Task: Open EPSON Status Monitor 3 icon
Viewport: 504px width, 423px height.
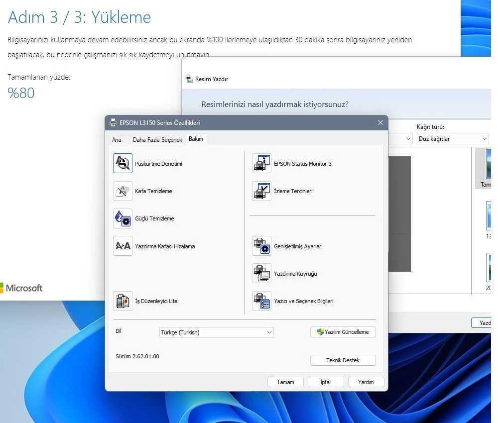Action: (x=261, y=163)
